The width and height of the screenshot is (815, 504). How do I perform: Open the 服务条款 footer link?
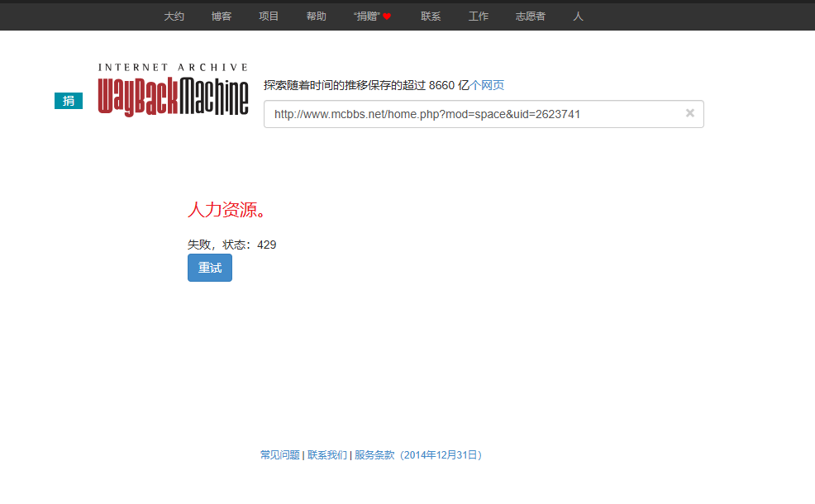419,455
